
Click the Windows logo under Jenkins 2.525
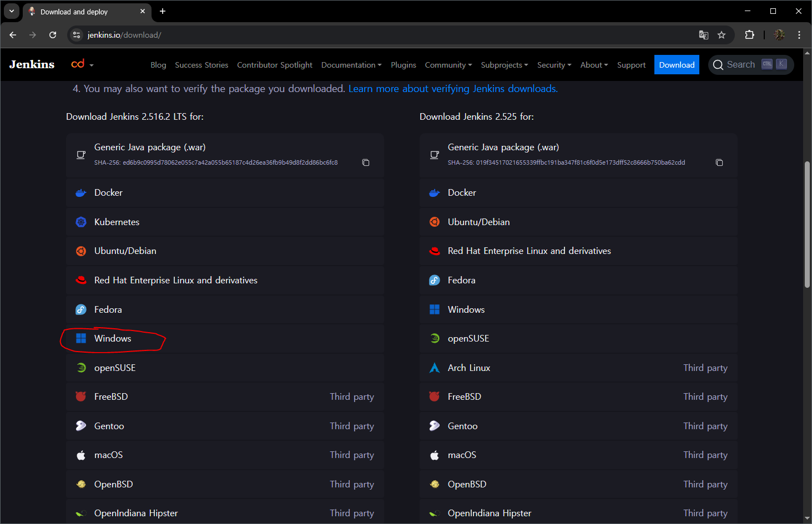click(435, 309)
